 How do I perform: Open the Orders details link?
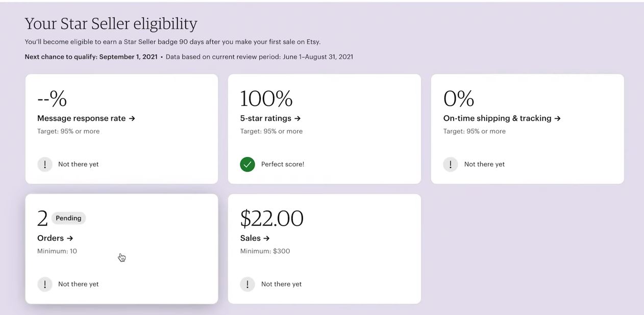pos(55,238)
